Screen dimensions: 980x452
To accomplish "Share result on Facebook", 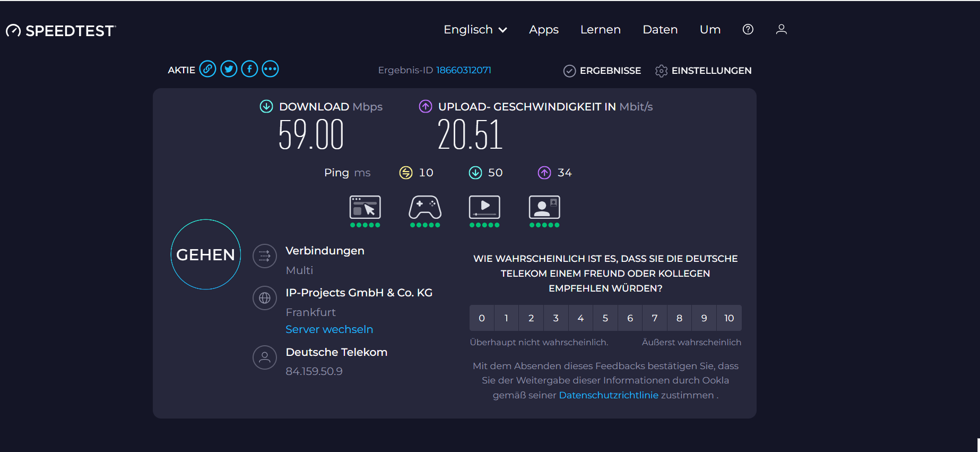I will [x=249, y=69].
